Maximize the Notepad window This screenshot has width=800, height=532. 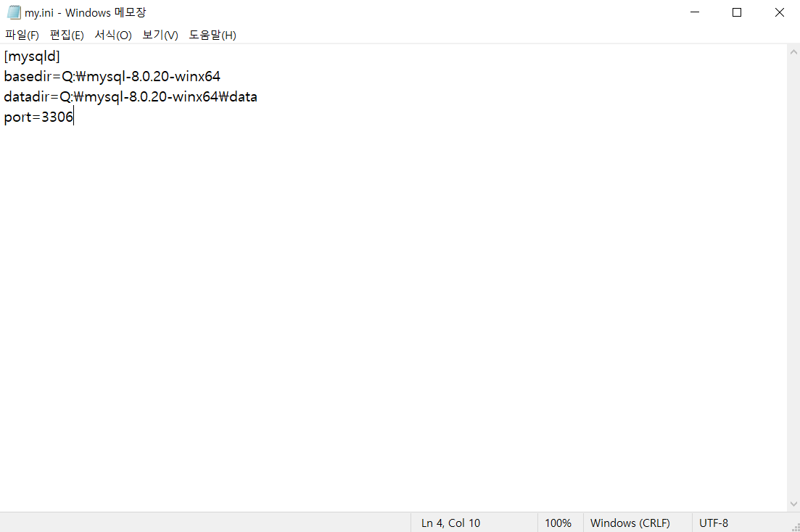[737, 12]
